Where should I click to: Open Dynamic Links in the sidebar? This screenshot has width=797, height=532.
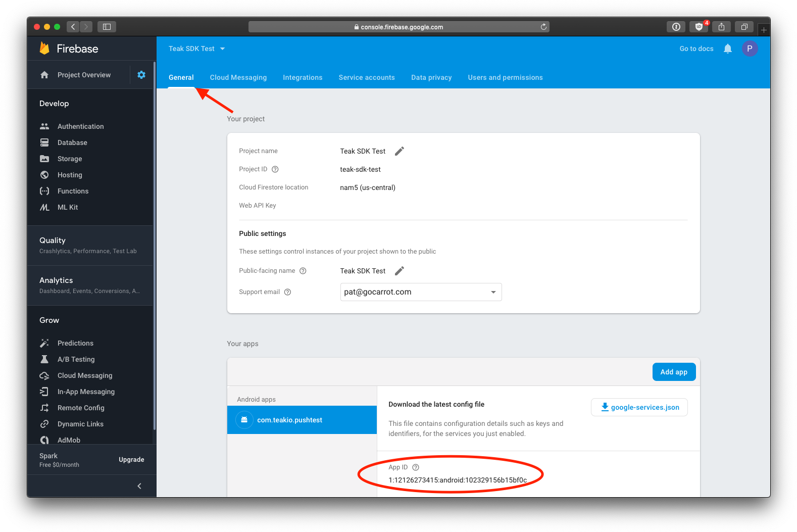tap(80, 424)
